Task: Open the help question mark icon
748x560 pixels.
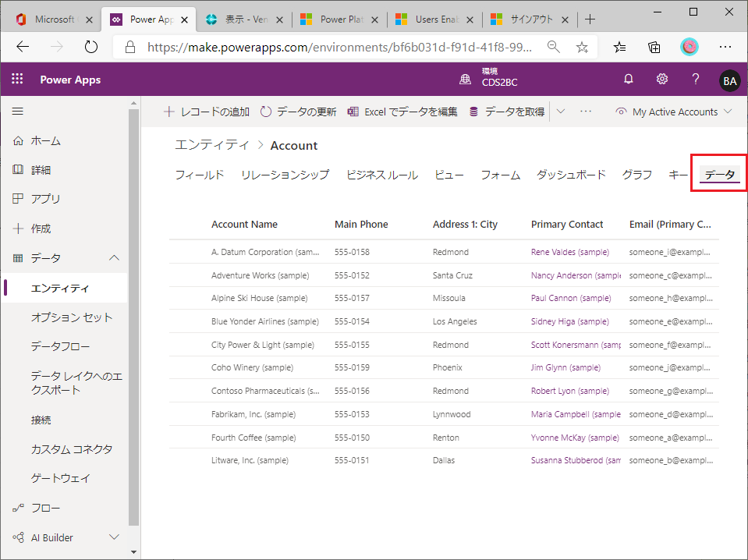Action: [x=696, y=80]
